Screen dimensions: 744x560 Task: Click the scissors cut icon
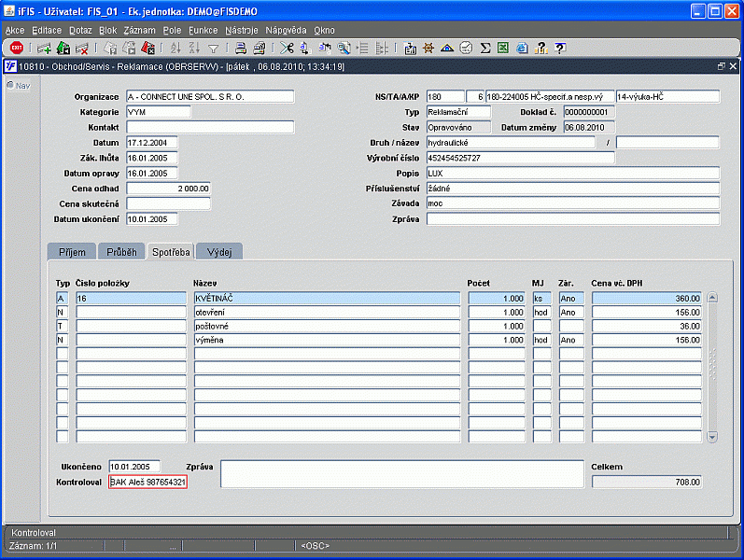287,48
